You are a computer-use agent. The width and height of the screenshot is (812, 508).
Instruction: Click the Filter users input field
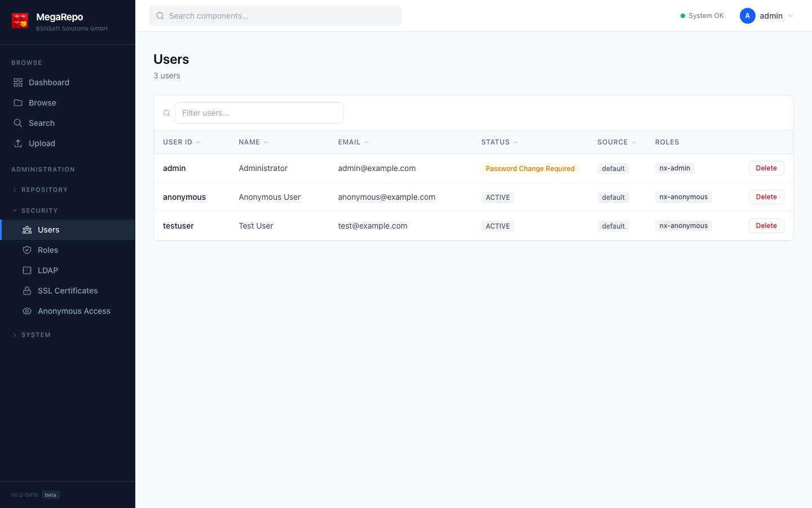(x=259, y=113)
